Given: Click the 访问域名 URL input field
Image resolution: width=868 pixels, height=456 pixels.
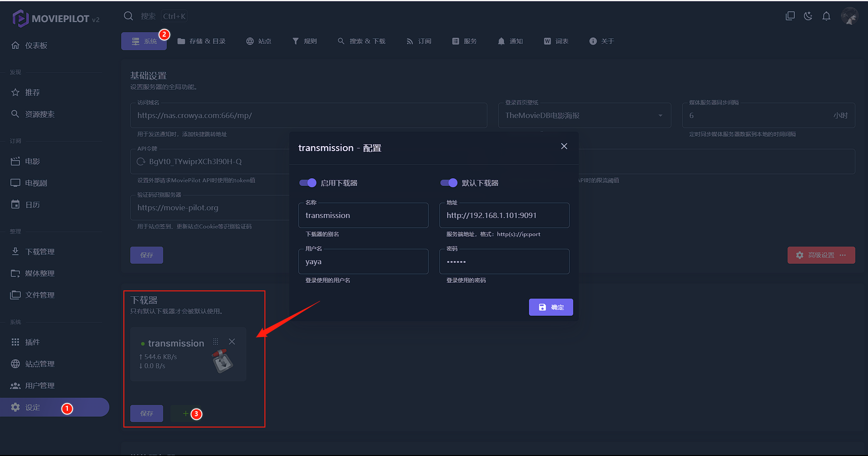Looking at the screenshot, I should (309, 115).
